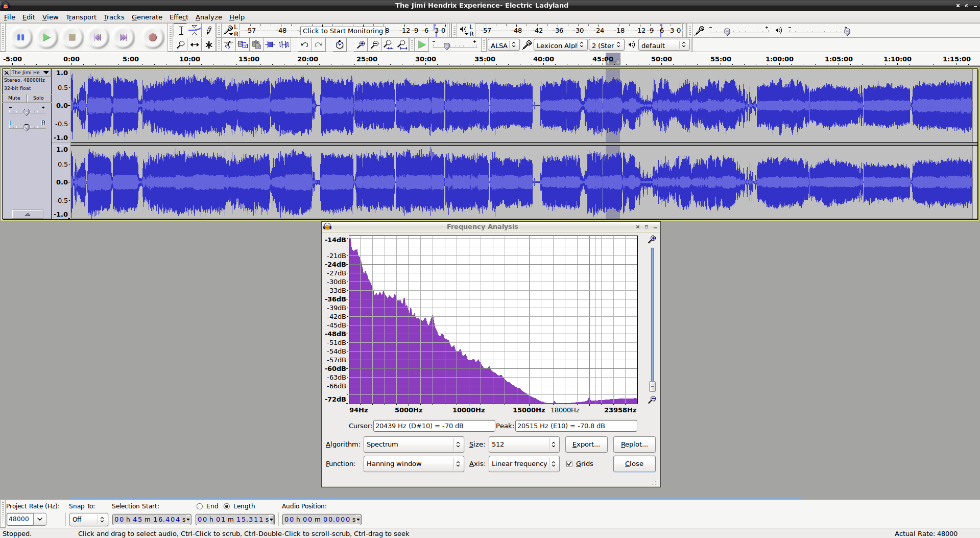980x538 pixels.
Task: Adjust the playback volume slider
Action: (847, 32)
